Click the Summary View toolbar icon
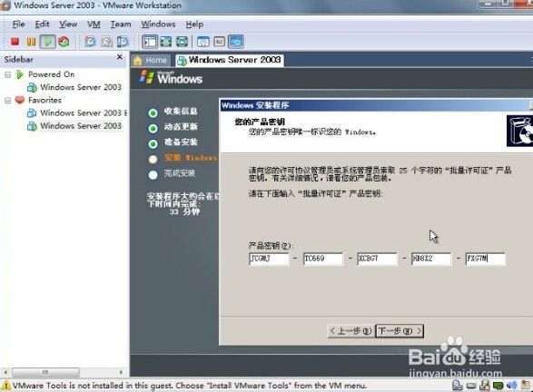 tap(203, 42)
